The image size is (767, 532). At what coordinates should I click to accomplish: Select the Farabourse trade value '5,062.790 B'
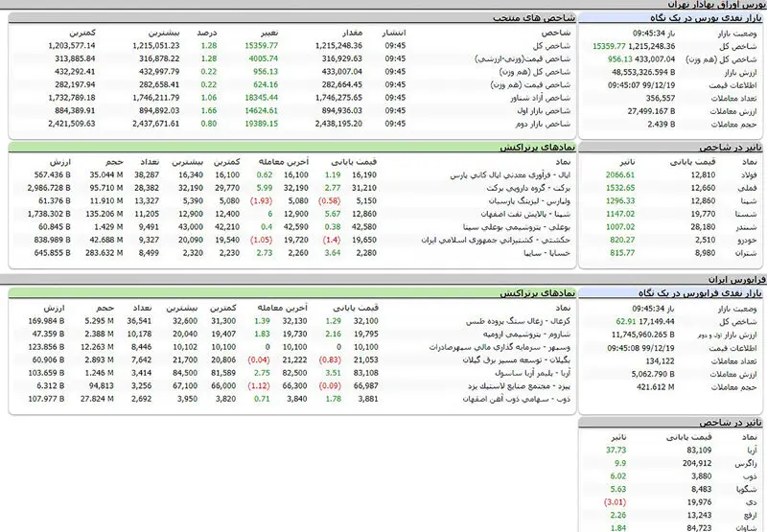pos(653,375)
